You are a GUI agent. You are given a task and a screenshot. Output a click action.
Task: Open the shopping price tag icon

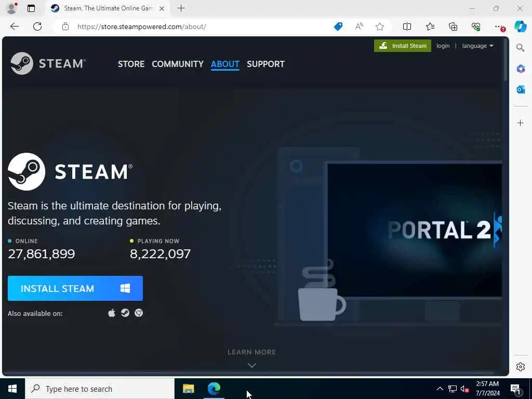(x=338, y=26)
